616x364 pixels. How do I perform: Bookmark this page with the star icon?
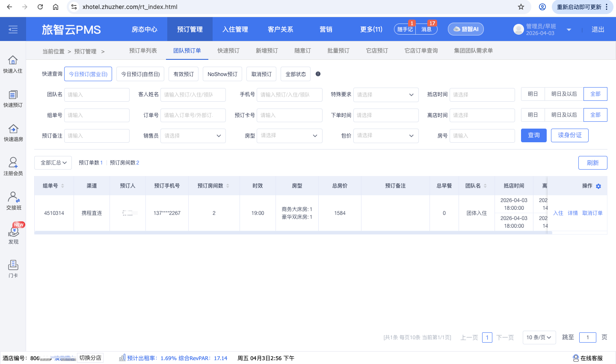pos(521,7)
